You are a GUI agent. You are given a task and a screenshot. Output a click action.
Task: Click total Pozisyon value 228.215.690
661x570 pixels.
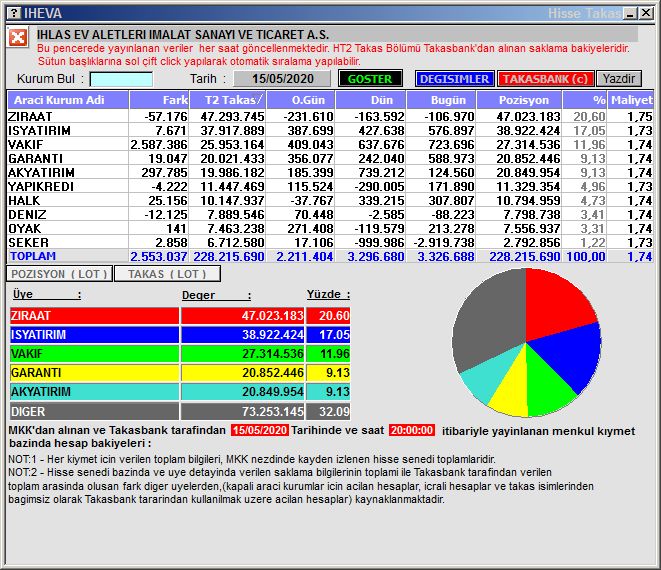(525, 256)
